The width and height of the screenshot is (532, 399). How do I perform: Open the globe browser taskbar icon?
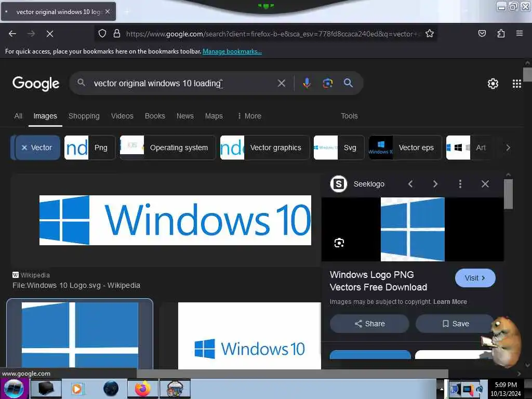[111, 389]
